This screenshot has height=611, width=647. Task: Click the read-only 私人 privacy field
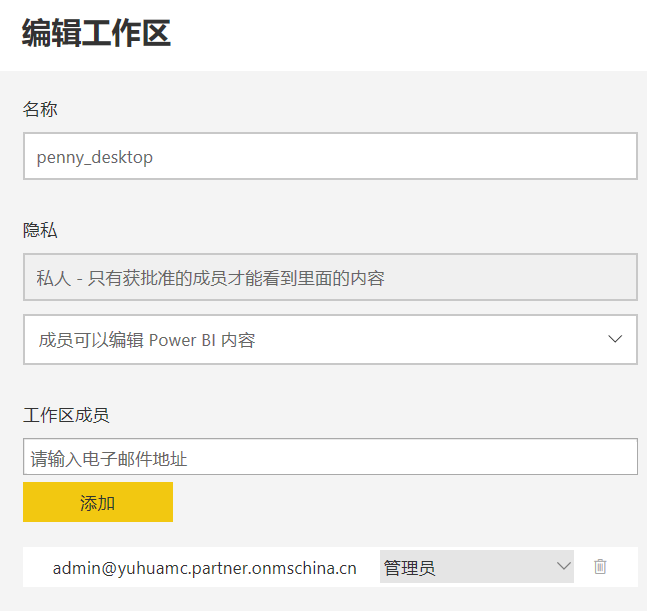tap(330, 278)
